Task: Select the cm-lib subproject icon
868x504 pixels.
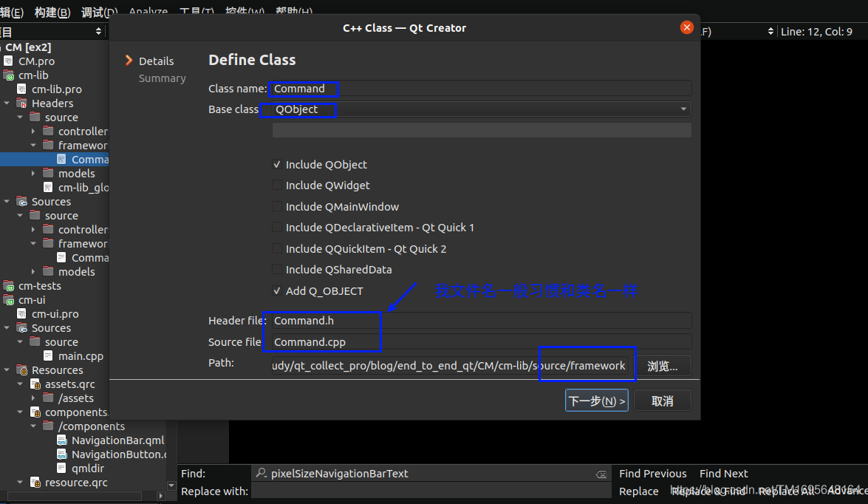Action: coord(8,75)
